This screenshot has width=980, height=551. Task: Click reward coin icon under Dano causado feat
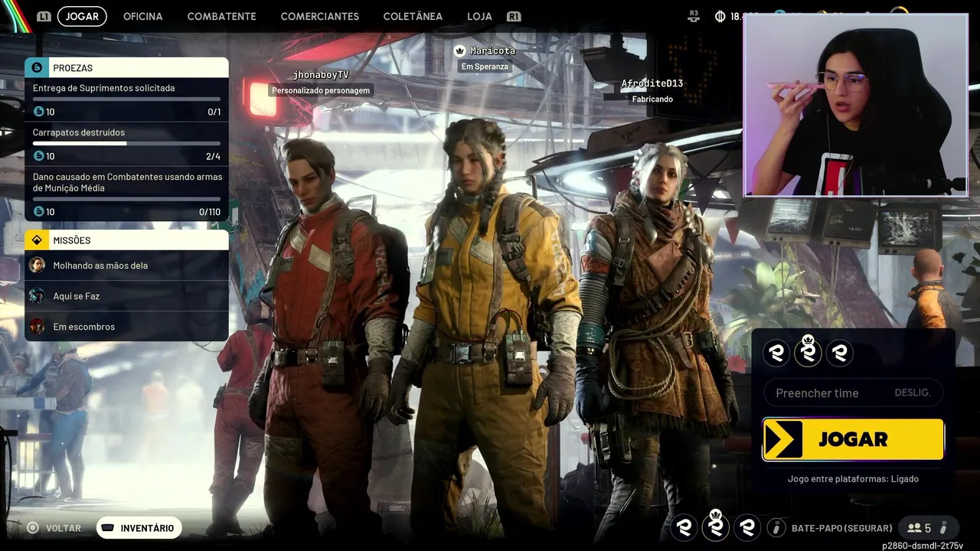(x=38, y=212)
